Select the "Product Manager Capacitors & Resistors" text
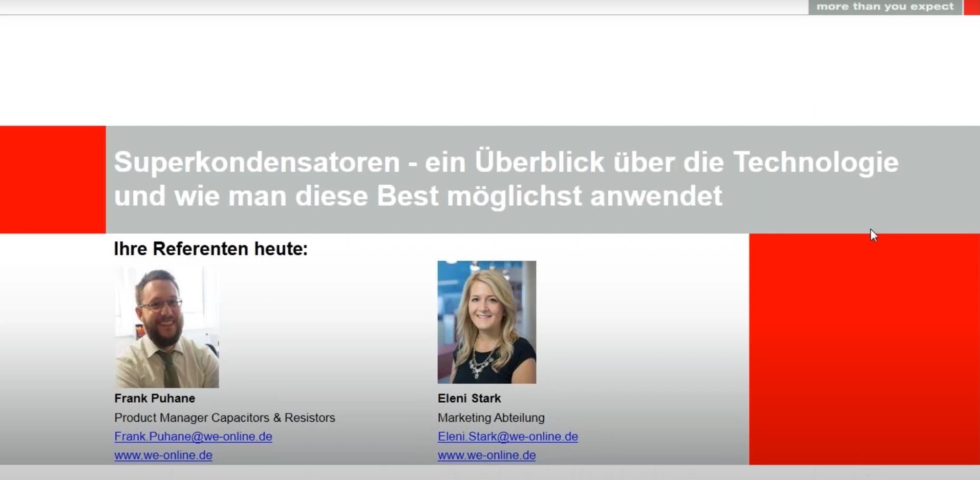This screenshot has width=980, height=480. pyautogui.click(x=224, y=418)
